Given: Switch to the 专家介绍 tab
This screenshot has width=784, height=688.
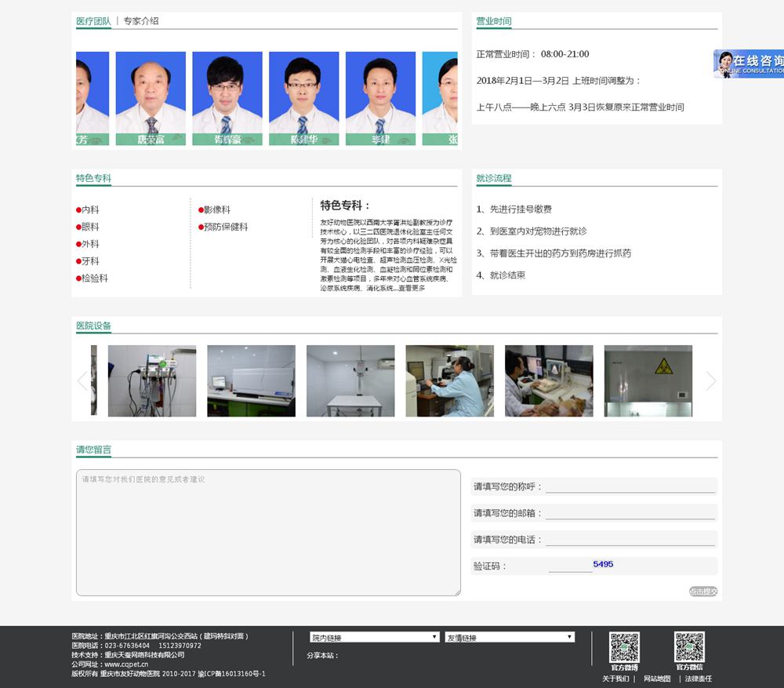Looking at the screenshot, I should tap(140, 21).
